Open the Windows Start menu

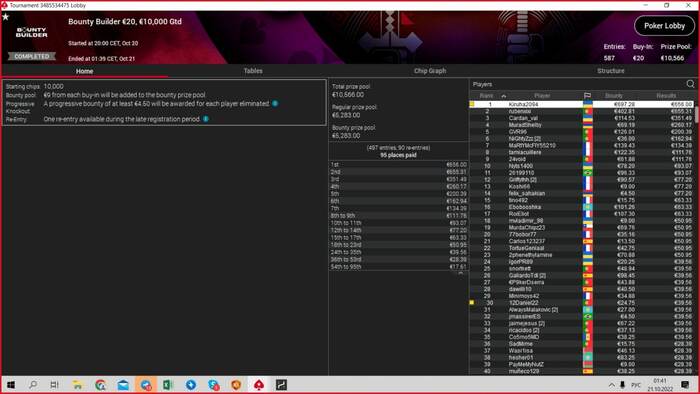coord(11,385)
